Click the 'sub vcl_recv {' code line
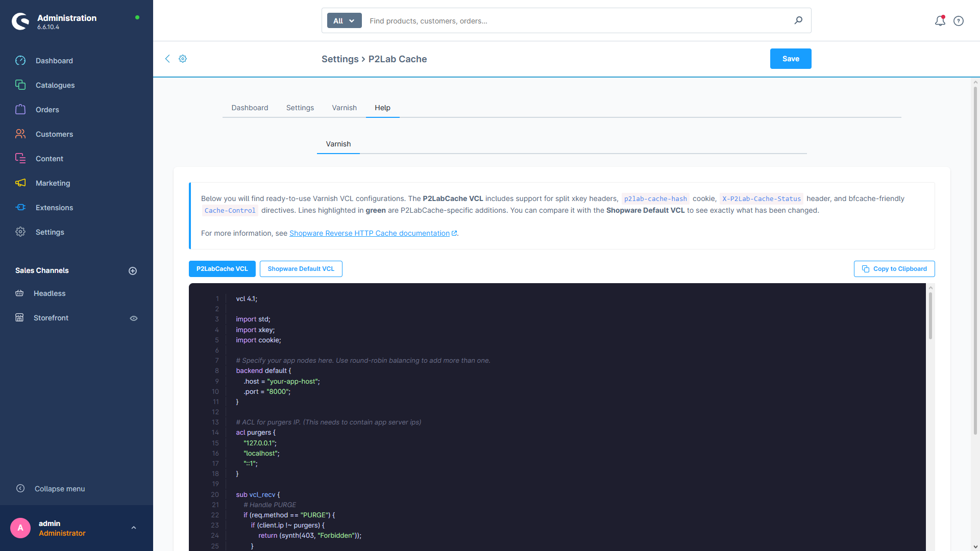The width and height of the screenshot is (980, 551). (x=258, y=495)
